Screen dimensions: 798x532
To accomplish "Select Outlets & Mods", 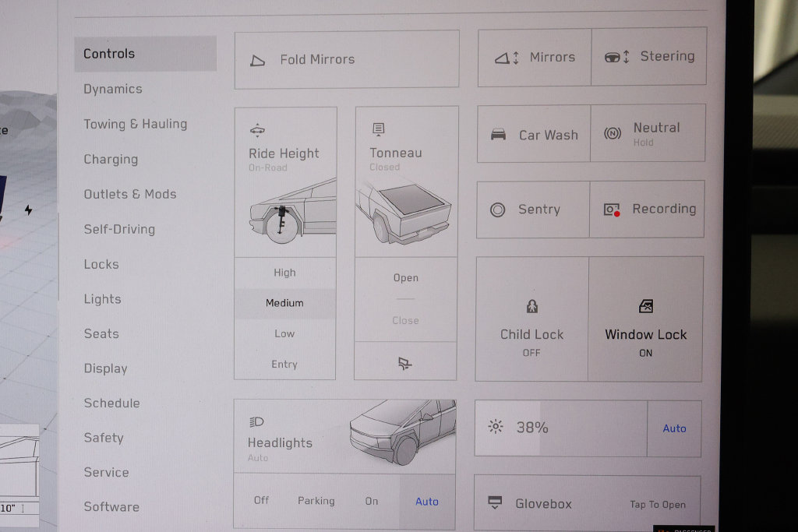I will click(x=130, y=194).
